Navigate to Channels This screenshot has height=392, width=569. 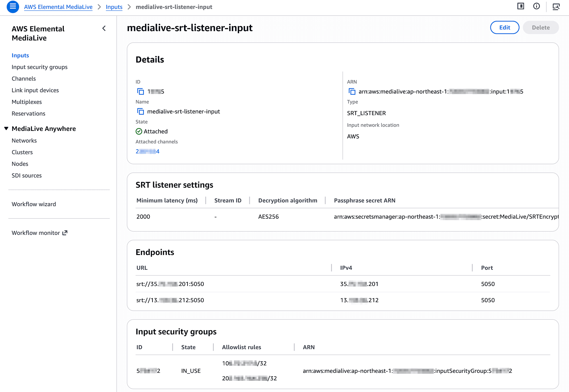[x=24, y=79]
